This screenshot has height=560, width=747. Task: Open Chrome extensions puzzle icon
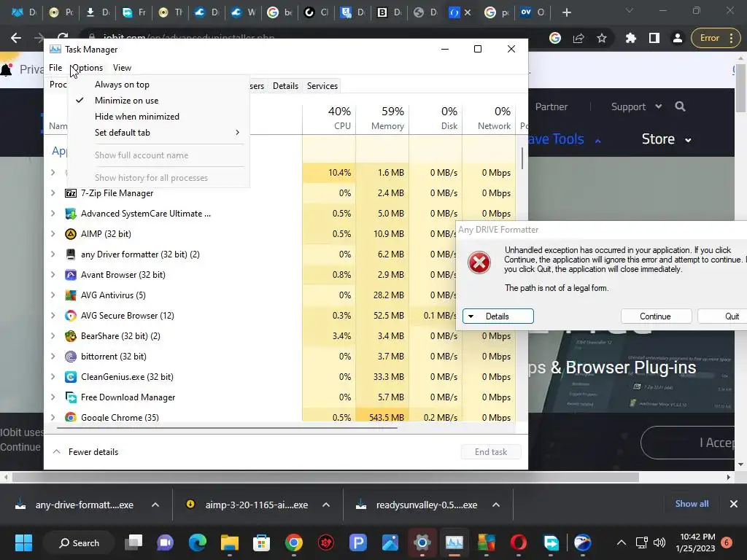point(631,38)
